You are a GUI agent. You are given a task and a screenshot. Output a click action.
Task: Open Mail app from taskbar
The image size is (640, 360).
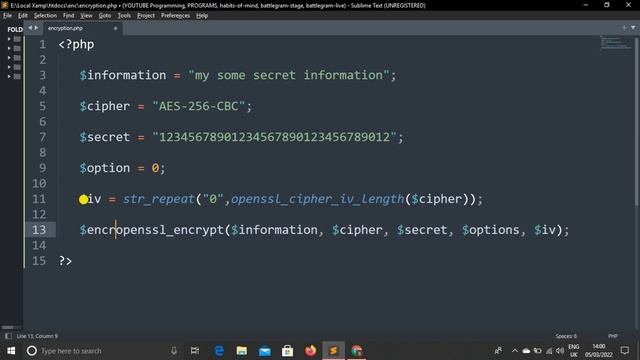point(264,351)
